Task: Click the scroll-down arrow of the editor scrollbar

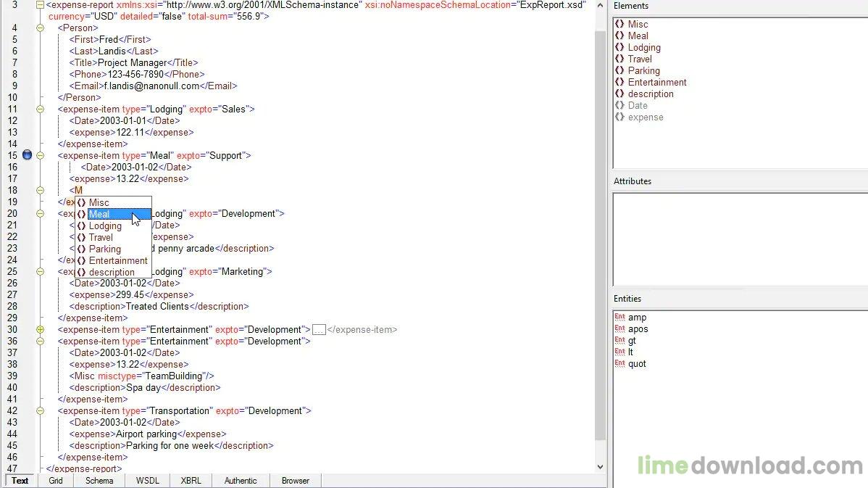Action: pyautogui.click(x=600, y=466)
